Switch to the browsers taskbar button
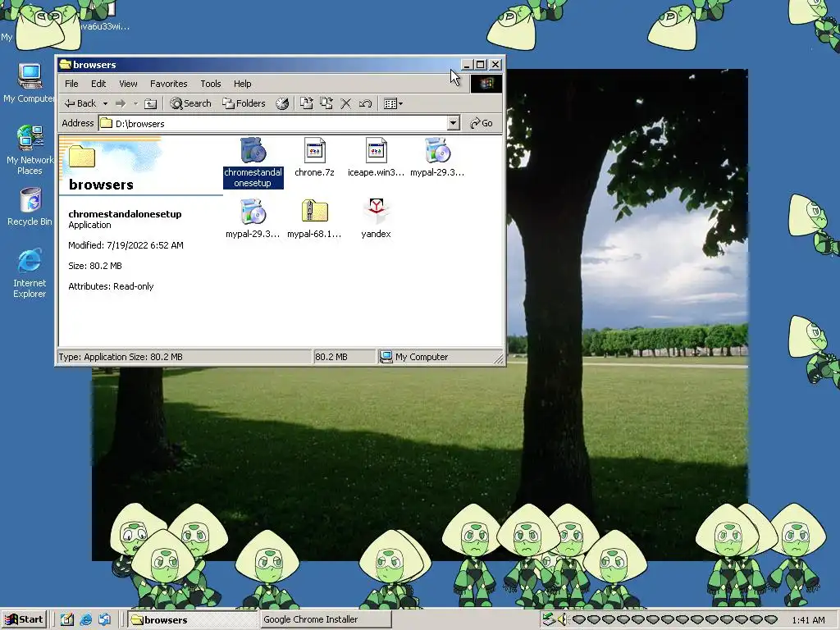Viewport: 840px width, 630px height. coord(193,620)
